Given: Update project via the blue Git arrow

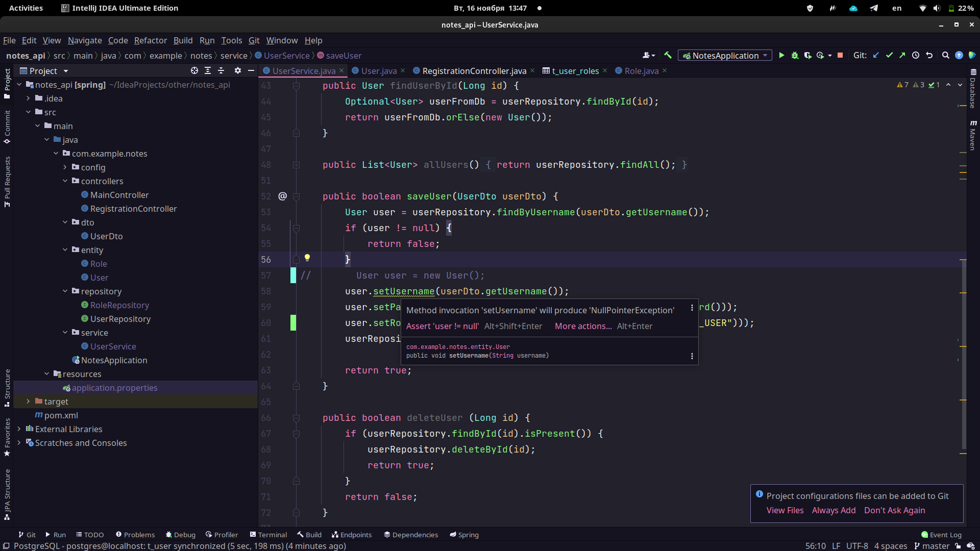Looking at the screenshot, I should coord(876,55).
